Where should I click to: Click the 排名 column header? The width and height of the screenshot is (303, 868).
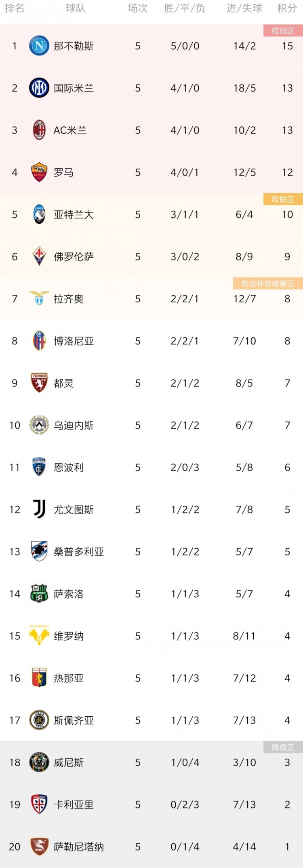click(x=15, y=8)
